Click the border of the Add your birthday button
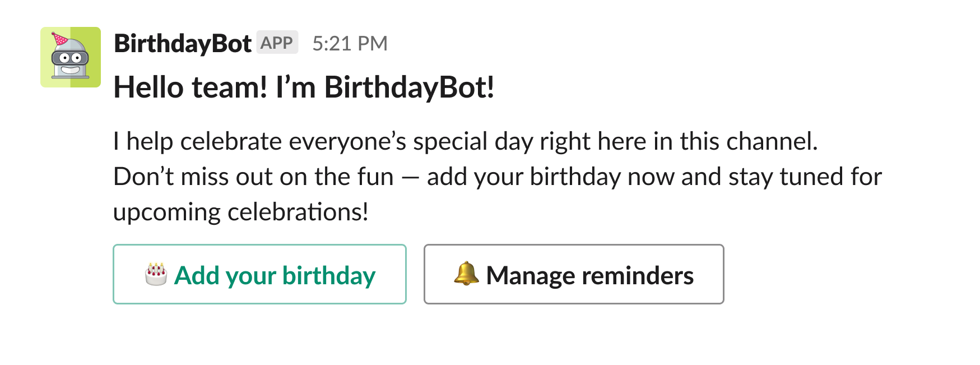Image resolution: width=980 pixels, height=365 pixels. pos(259,245)
